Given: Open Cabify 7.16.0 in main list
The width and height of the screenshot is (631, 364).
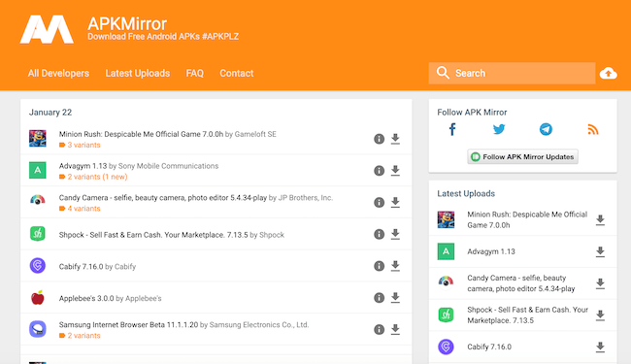Looking at the screenshot, I should click(x=81, y=266).
